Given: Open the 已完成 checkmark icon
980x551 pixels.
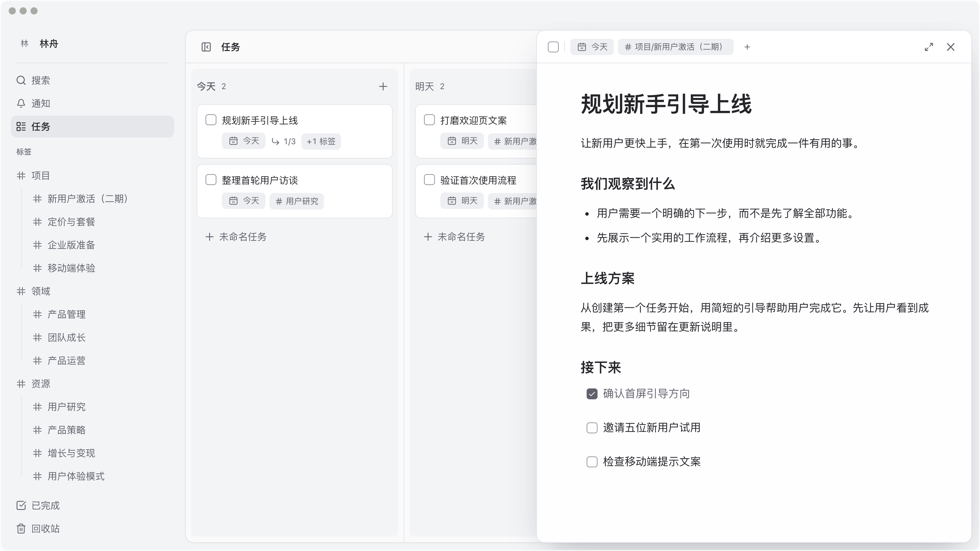Looking at the screenshot, I should (21, 505).
